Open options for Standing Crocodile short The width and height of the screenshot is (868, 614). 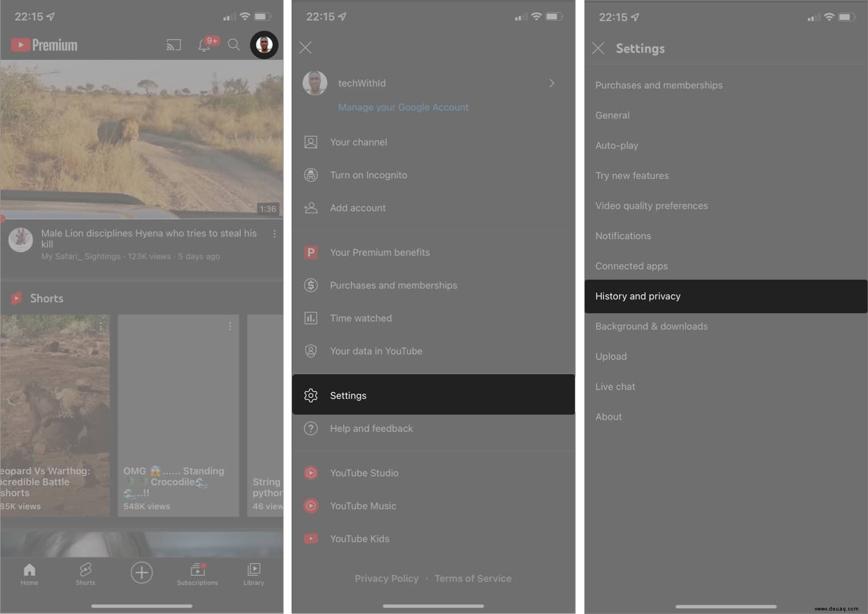(230, 326)
